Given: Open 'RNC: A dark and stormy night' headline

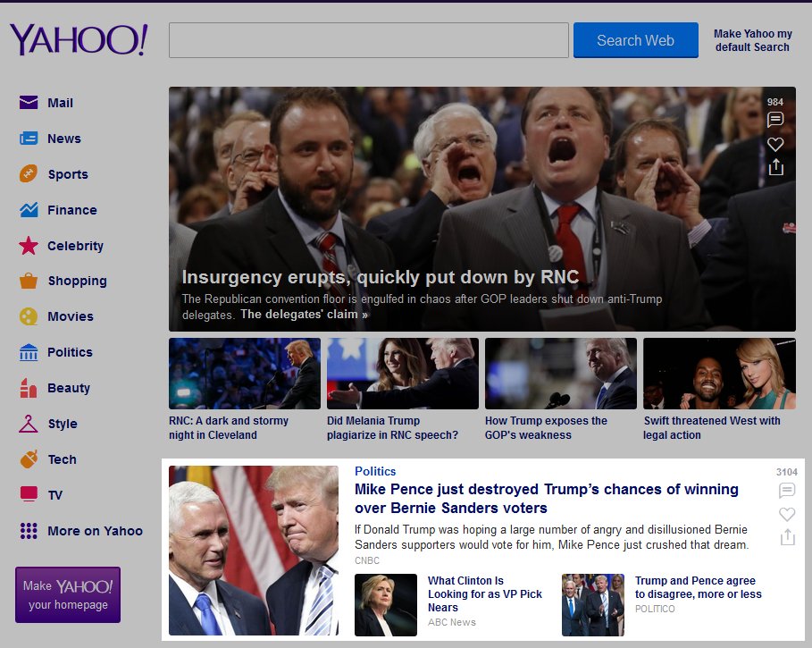Looking at the screenshot, I should (x=229, y=427).
